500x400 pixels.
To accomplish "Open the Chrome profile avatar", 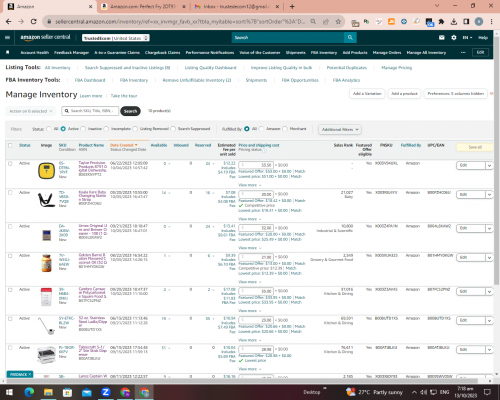I will (479, 22).
